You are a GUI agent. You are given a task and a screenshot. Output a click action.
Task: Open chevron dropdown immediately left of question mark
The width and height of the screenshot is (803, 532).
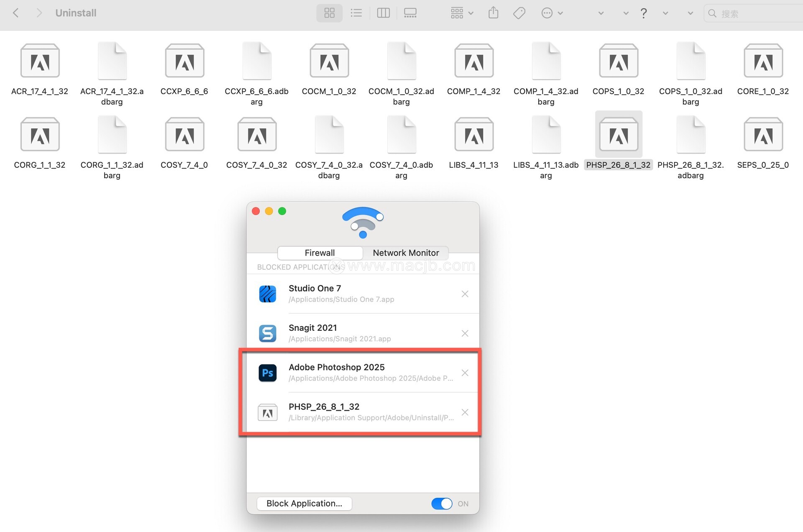click(x=626, y=13)
